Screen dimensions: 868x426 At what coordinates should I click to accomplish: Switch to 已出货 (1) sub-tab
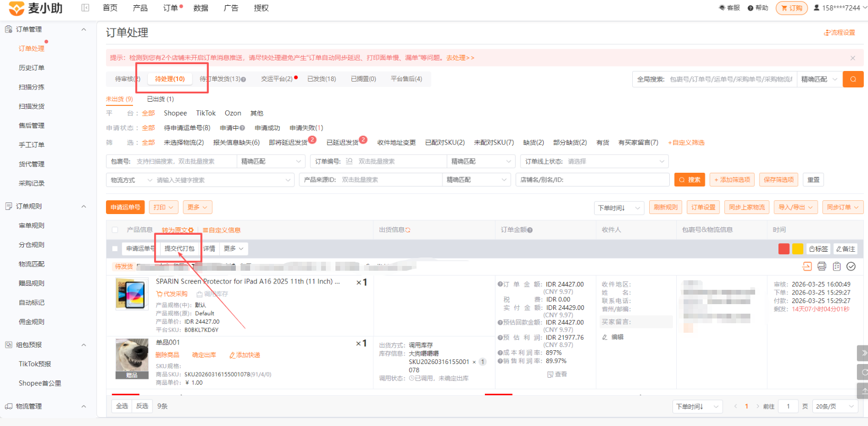click(160, 99)
